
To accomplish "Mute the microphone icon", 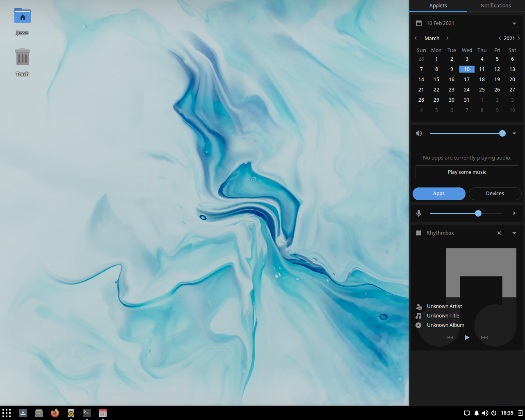I will 419,213.
